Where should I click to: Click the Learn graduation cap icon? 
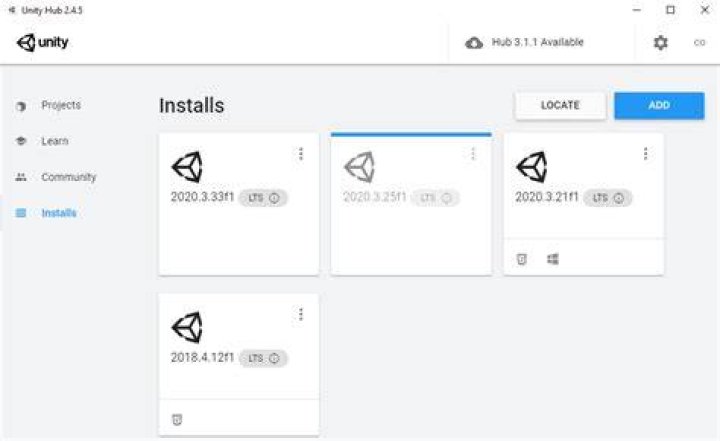coord(21,141)
